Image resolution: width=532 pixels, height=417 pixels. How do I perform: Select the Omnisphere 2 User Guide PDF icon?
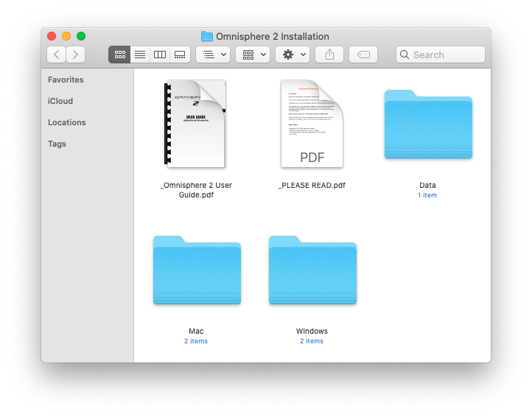195,124
